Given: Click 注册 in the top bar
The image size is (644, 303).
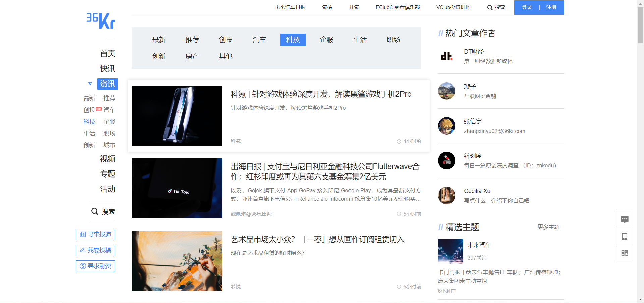Looking at the screenshot, I should (551, 7).
